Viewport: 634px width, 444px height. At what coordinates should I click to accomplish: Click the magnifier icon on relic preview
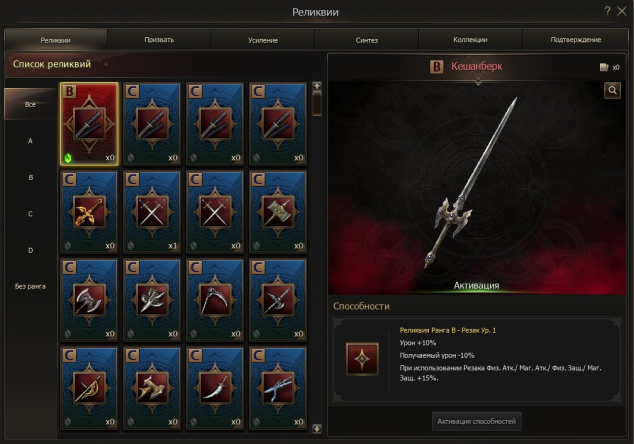coord(612,90)
